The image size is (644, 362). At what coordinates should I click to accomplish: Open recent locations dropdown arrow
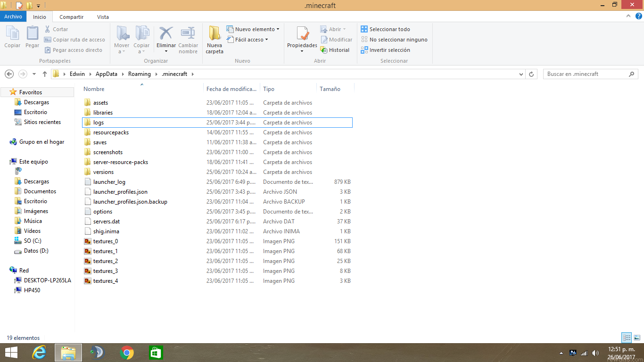[x=34, y=74]
